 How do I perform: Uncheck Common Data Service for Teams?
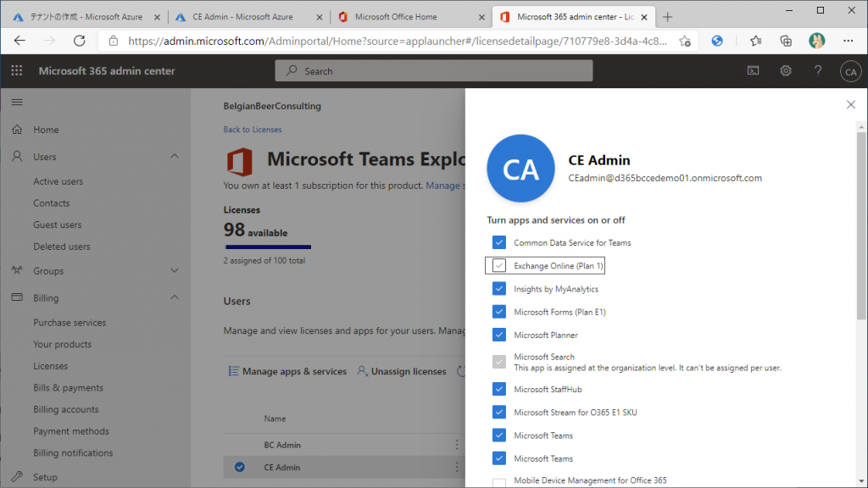498,242
